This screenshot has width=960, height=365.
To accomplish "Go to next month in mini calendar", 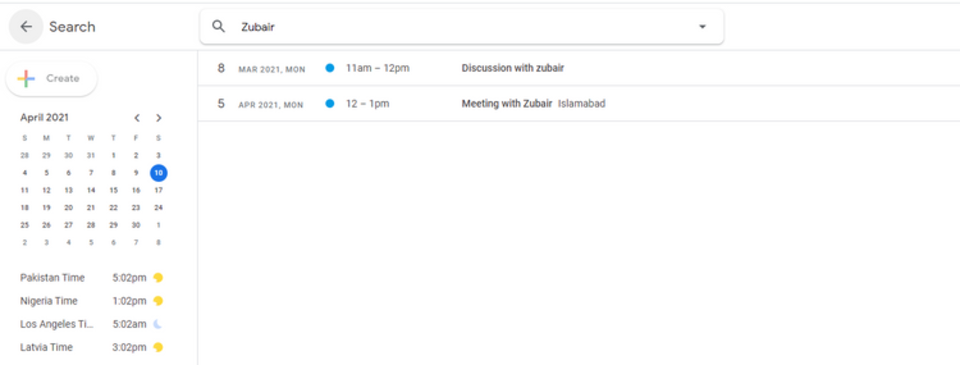I will click(159, 118).
